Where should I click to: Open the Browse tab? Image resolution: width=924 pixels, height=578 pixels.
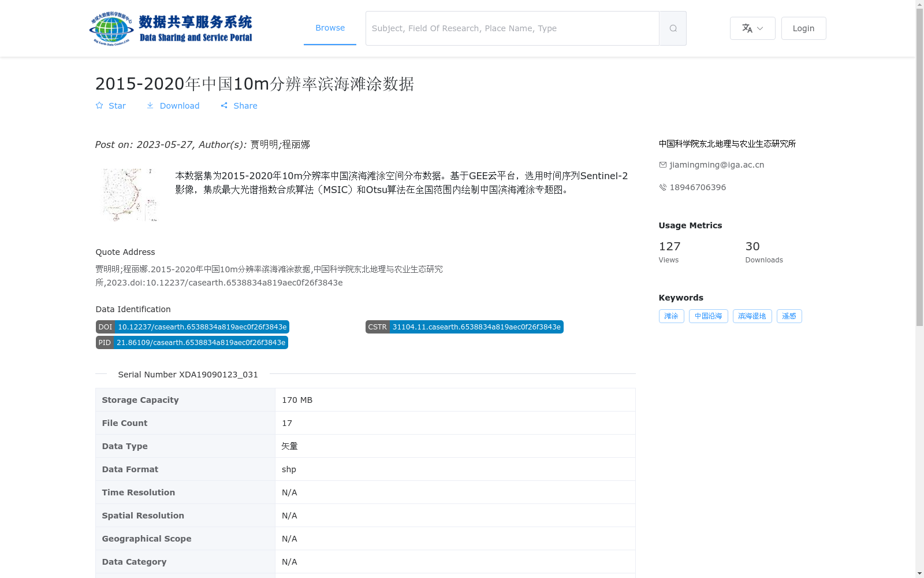click(x=330, y=28)
